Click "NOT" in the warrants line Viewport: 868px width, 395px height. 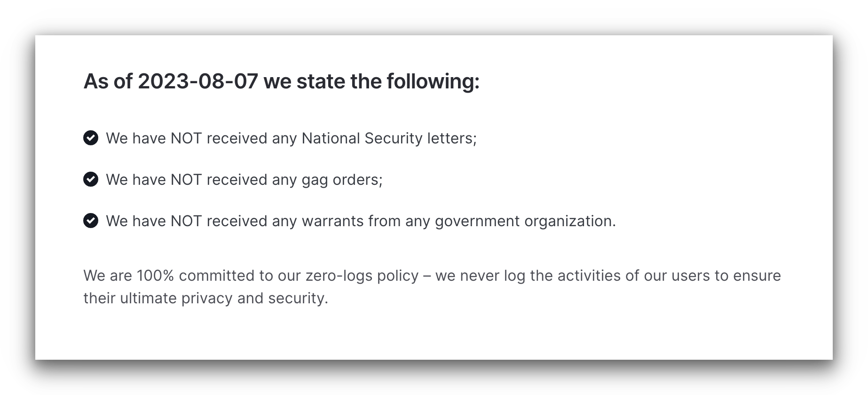186,221
